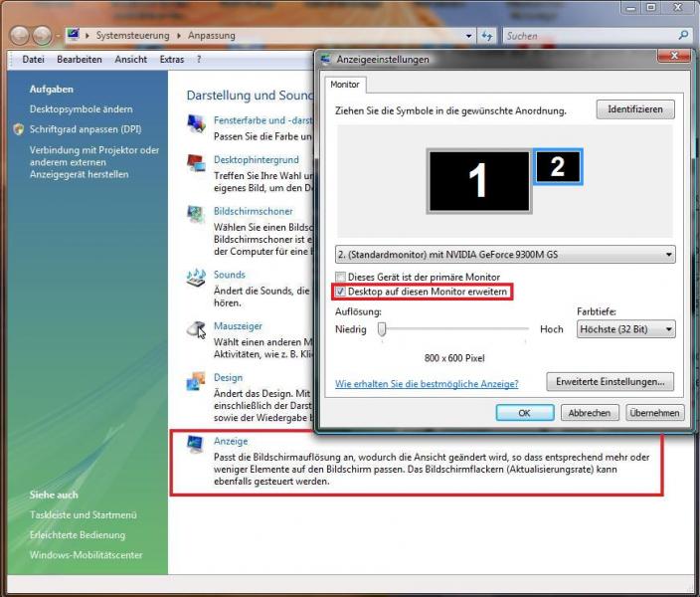Viewport: 700px width, 597px height.
Task: Open the Bildschirmschoner link
Action: [x=254, y=211]
